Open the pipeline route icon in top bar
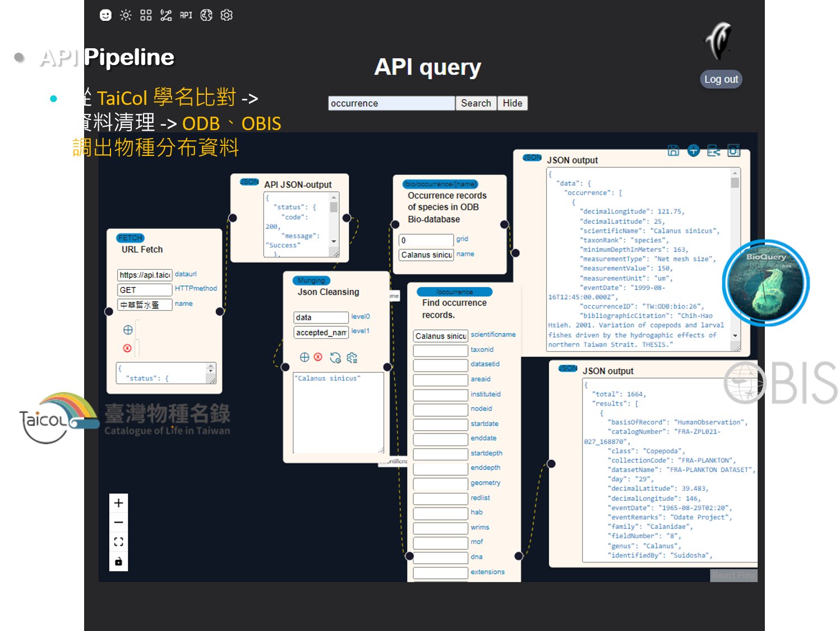 pos(166,15)
